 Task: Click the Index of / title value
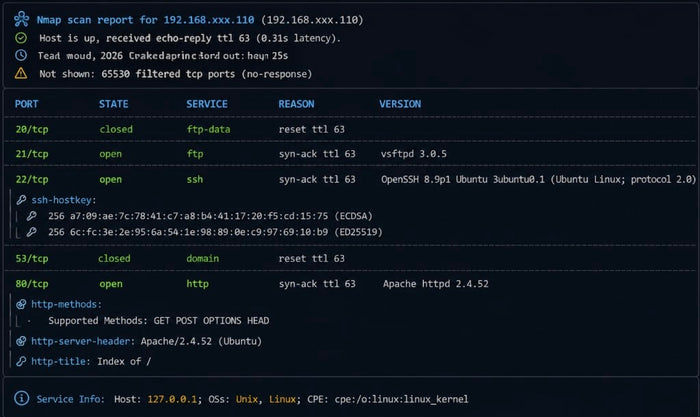(x=124, y=361)
